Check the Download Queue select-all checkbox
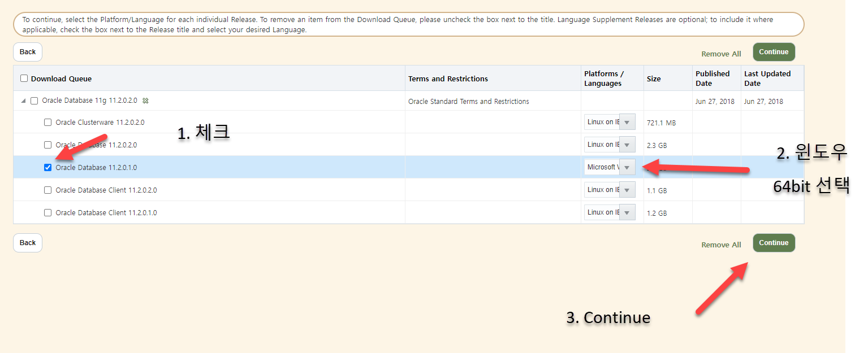Screen dimensions: 868x353 pyautogui.click(x=24, y=79)
